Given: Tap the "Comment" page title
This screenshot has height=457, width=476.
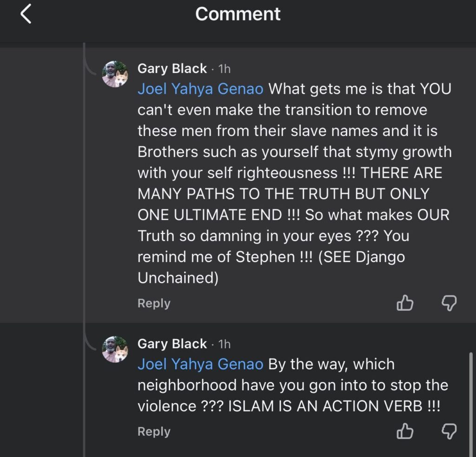Looking at the screenshot, I should (x=238, y=14).
